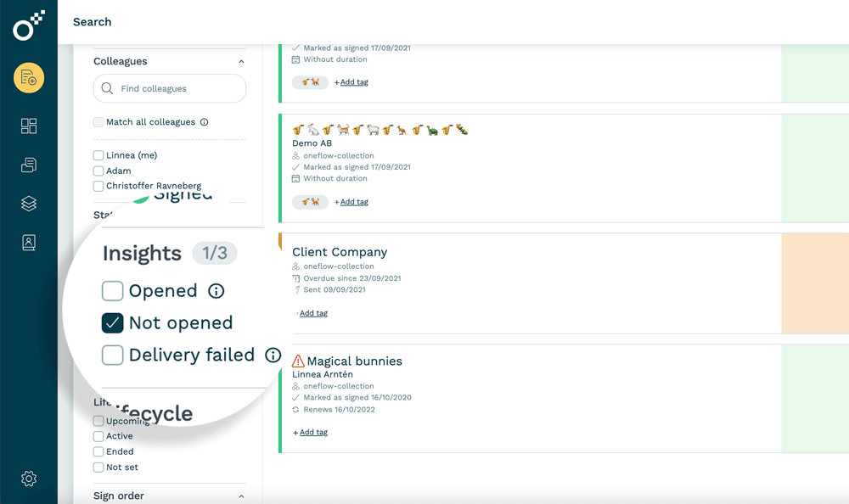The height and width of the screenshot is (504, 849).
Task: Open the templates stacked-layers icon
Action: pos(29,204)
